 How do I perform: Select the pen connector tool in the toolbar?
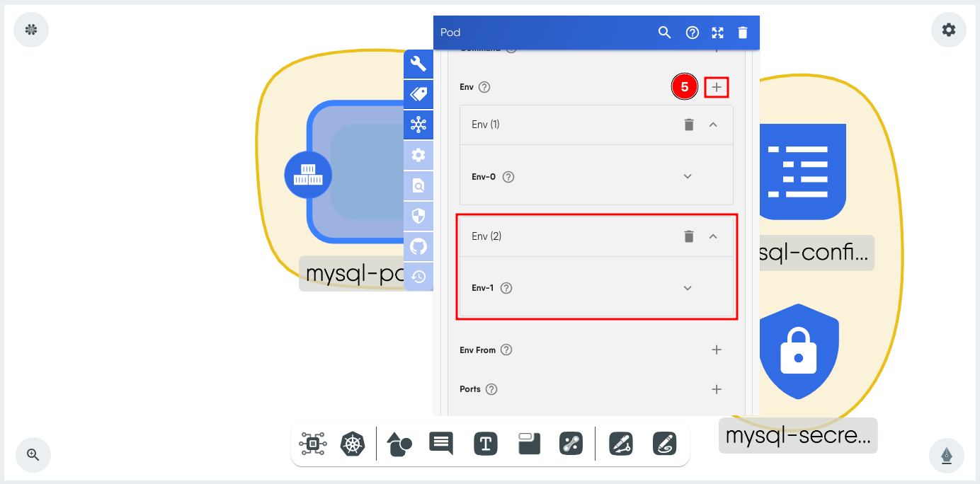click(x=571, y=444)
